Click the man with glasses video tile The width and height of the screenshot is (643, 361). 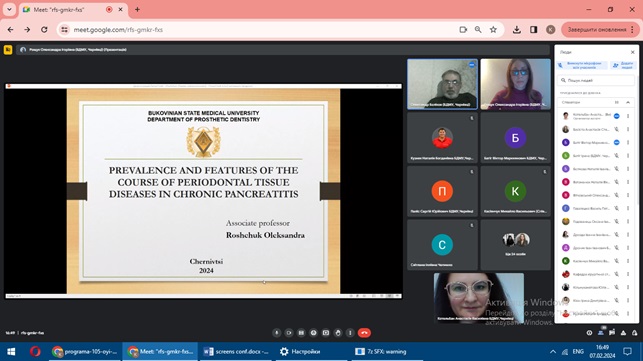click(x=442, y=84)
